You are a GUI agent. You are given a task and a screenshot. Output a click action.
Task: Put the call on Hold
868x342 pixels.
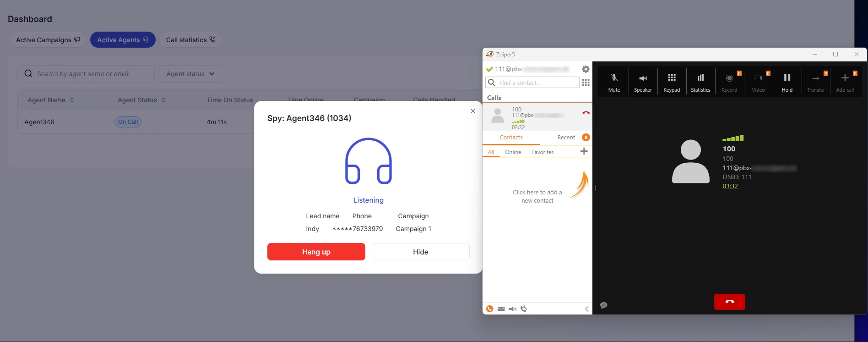(787, 82)
